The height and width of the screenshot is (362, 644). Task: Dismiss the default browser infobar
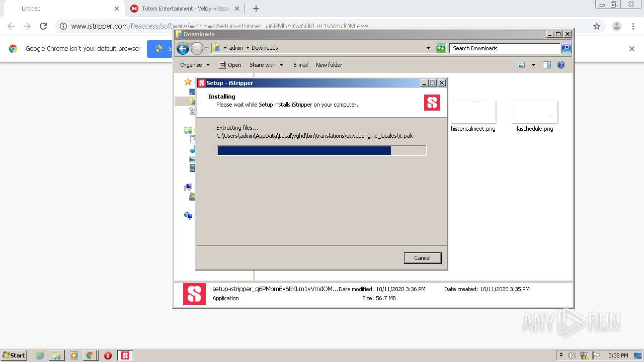pyautogui.click(x=632, y=49)
